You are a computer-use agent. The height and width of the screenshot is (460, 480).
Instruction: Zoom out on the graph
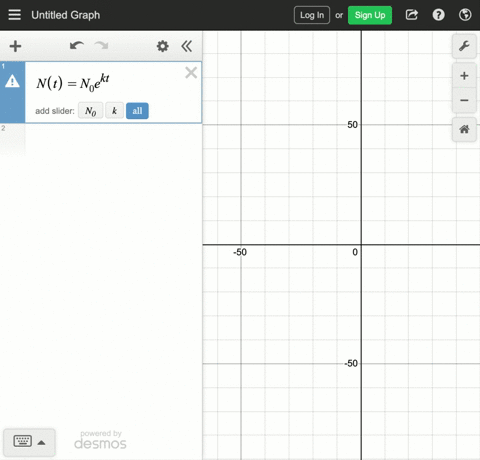click(464, 100)
